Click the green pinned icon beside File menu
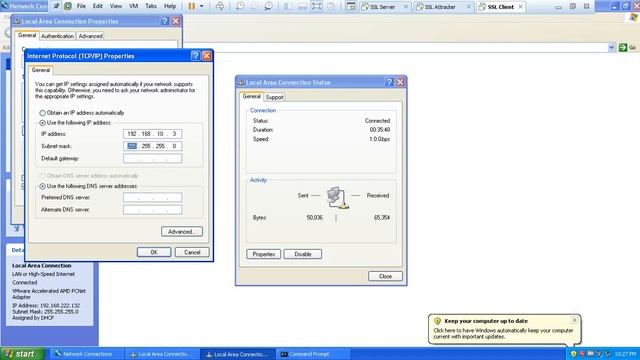This screenshot has height=360, width=640. tap(68, 6)
